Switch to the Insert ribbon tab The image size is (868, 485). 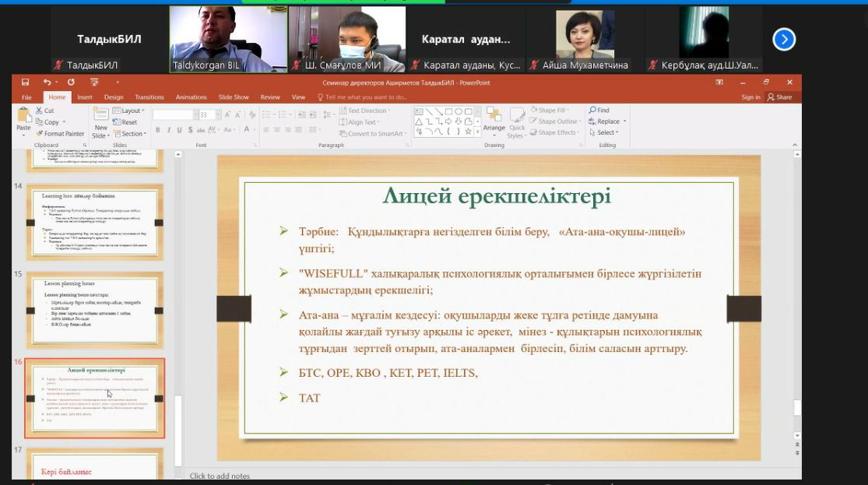[85, 97]
